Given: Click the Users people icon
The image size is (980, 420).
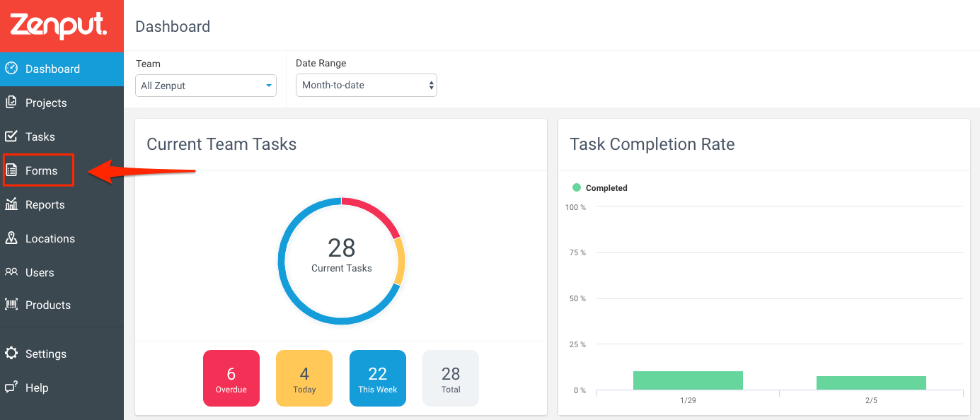Looking at the screenshot, I should point(11,272).
